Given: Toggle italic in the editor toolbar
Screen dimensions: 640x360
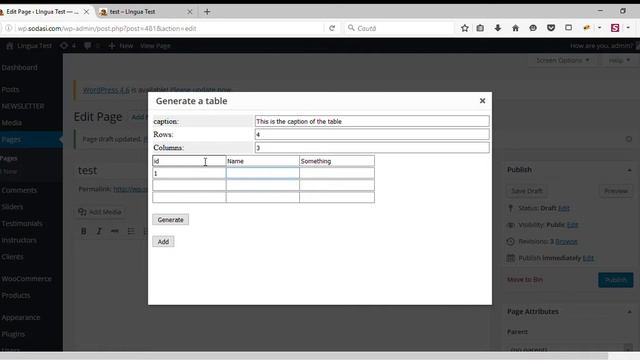Looking at the screenshot, I should pyautogui.click(x=99, y=231).
